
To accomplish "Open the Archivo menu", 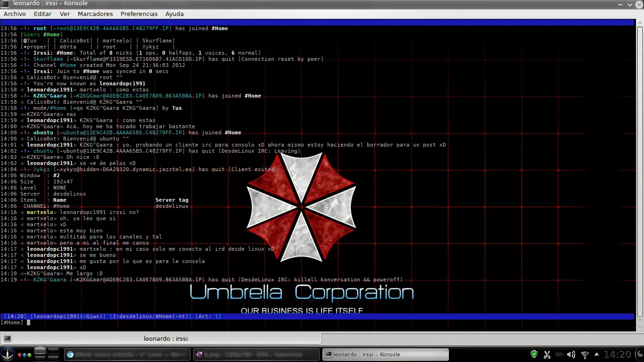I will (x=15, y=14).
